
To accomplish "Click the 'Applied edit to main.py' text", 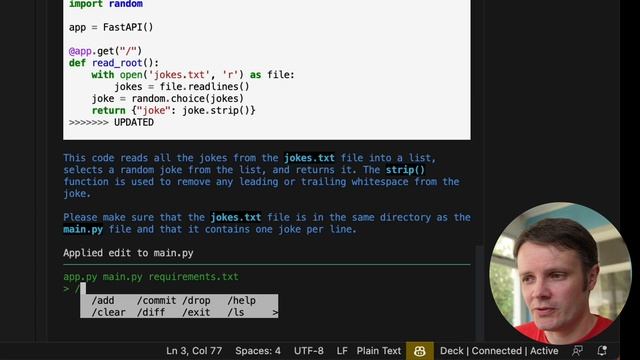I will [x=128, y=253].
